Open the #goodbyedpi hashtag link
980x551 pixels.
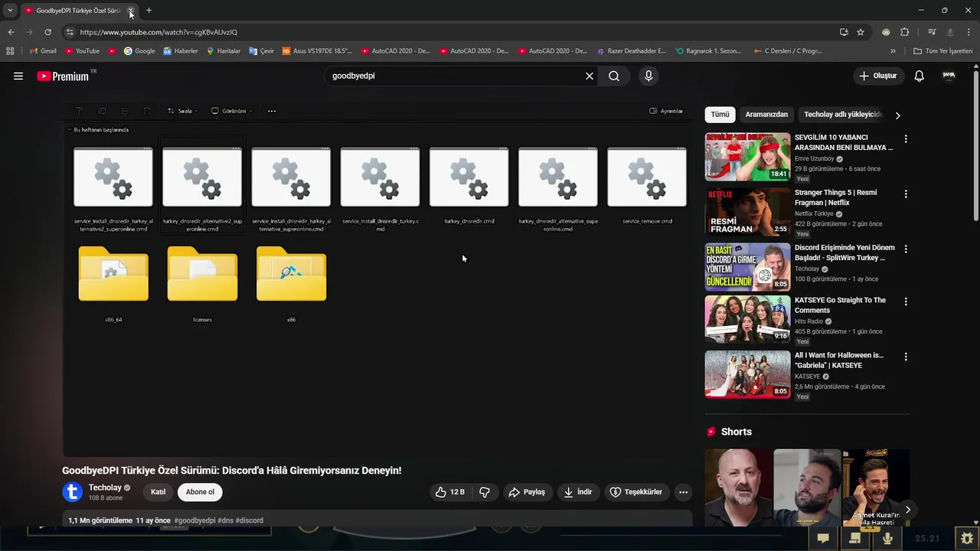click(x=194, y=520)
